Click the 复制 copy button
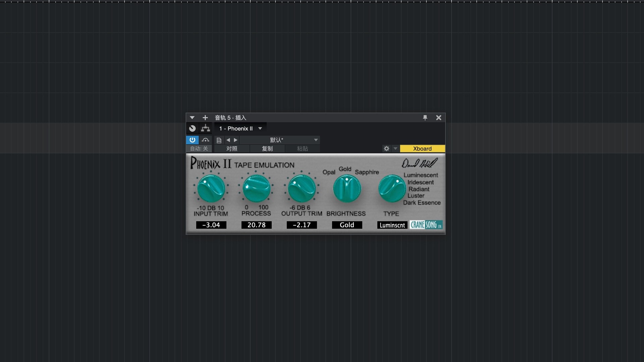The image size is (644, 362). tap(267, 148)
